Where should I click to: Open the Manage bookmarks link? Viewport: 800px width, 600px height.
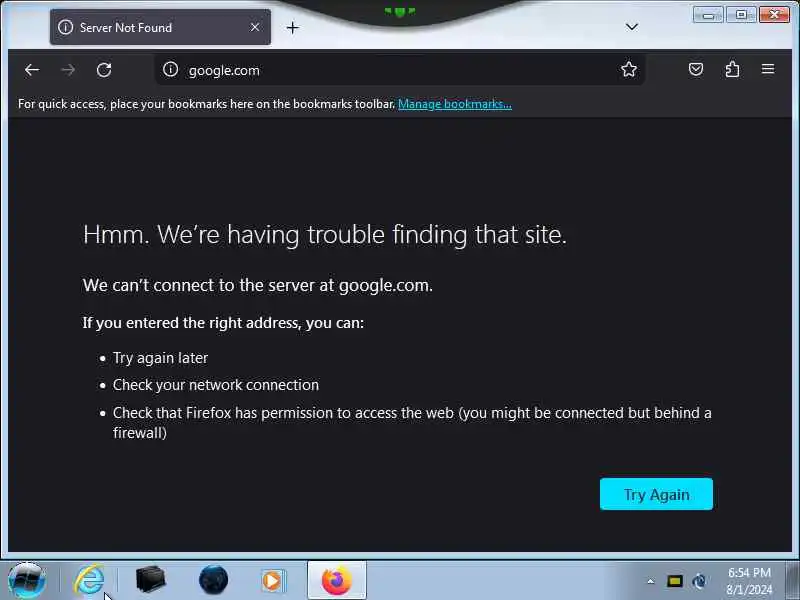tap(455, 104)
